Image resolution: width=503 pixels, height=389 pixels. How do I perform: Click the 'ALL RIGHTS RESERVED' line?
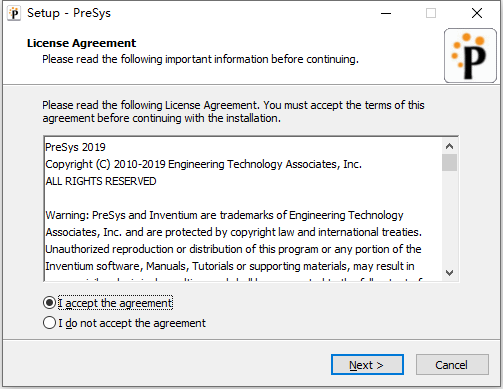(101, 181)
